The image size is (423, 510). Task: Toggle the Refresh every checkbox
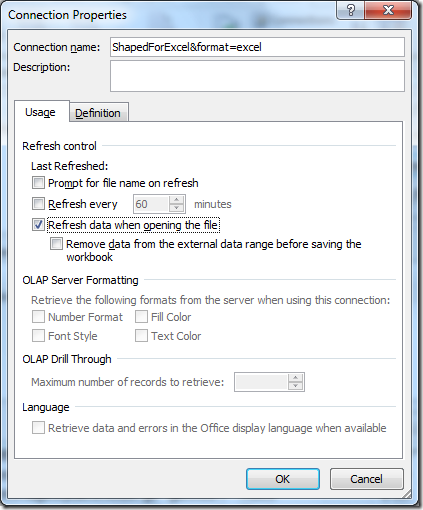(x=38, y=203)
